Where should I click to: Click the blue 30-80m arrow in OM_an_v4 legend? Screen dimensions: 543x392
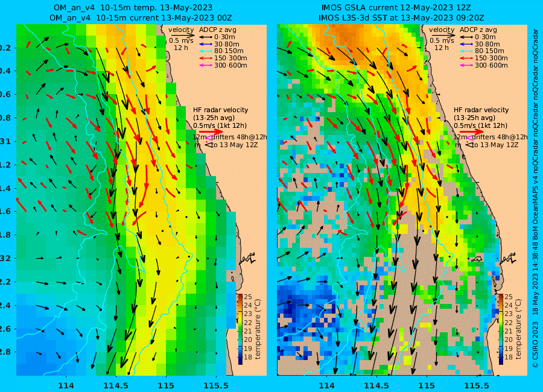205,44
